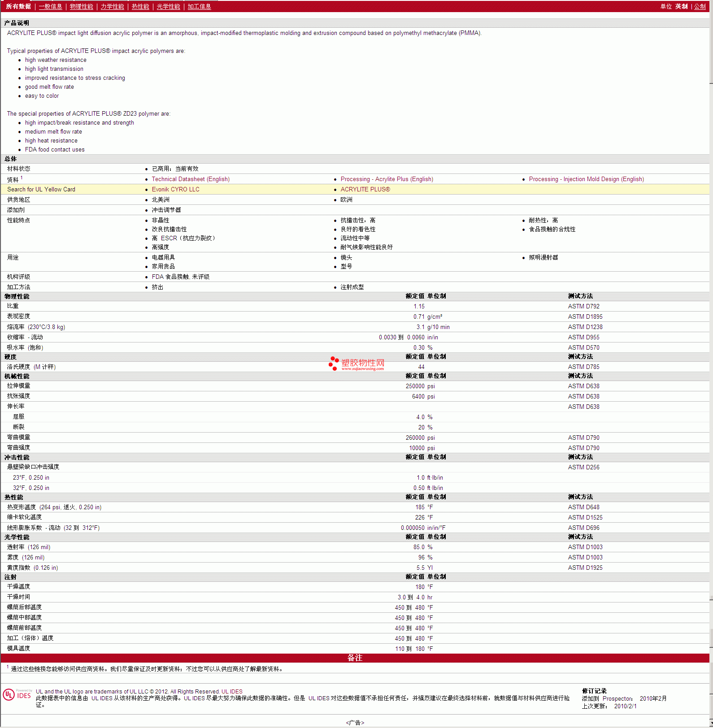
Task: Click the UL IDES logo icon
Action: click(17, 695)
